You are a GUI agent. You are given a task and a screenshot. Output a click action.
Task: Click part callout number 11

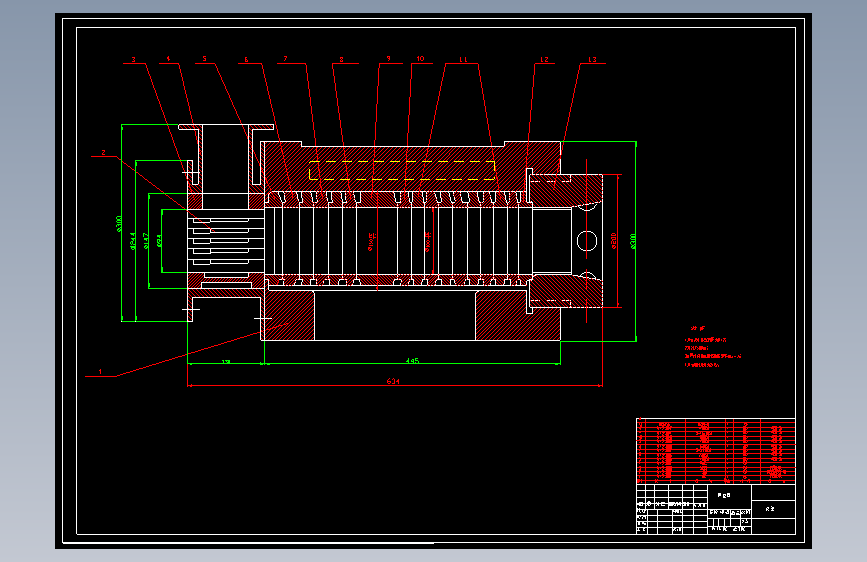point(463,59)
